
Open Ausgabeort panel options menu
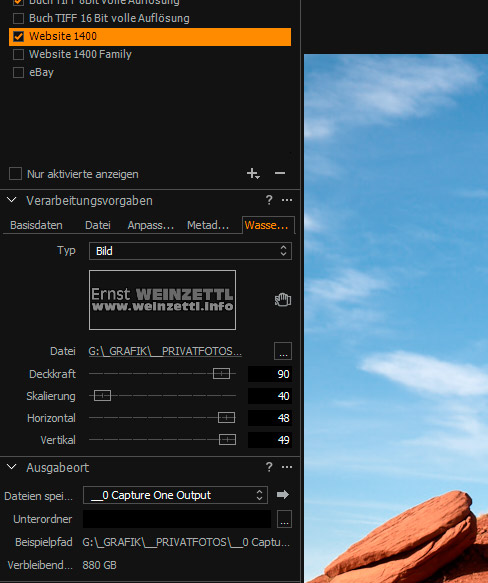(287, 467)
